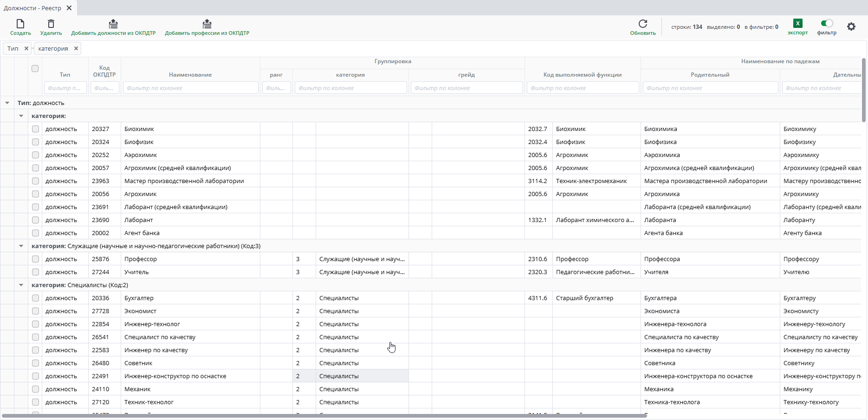Add professions from OKPDTR icon
This screenshot has height=420, width=868.
207,24
